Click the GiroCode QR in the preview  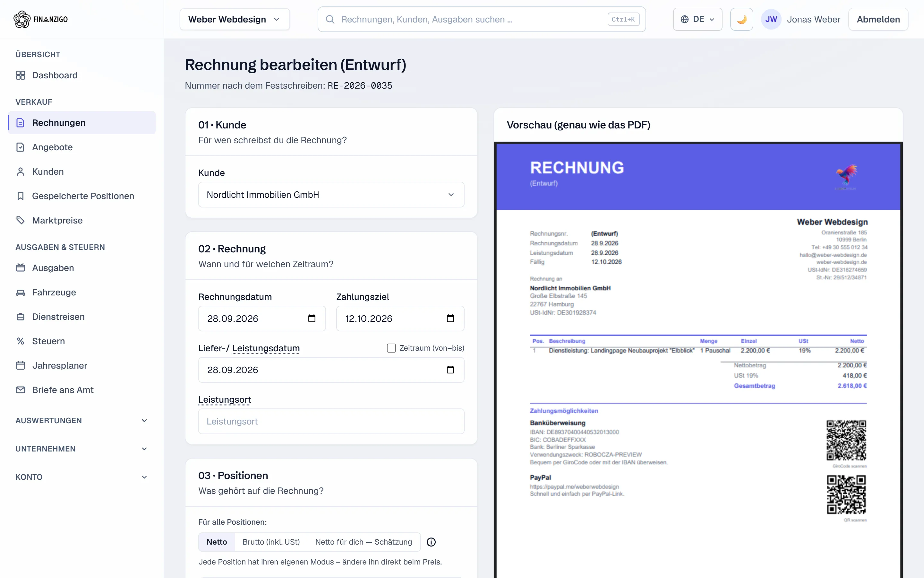[846, 440]
